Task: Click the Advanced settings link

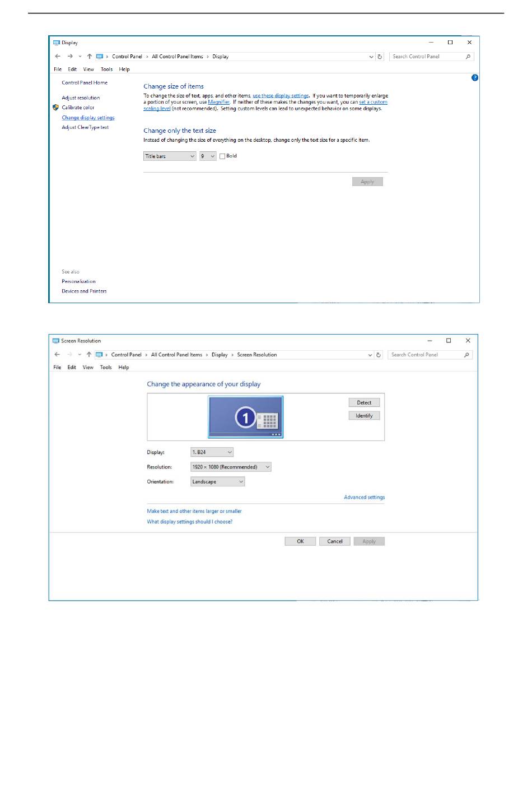Action: tap(364, 497)
